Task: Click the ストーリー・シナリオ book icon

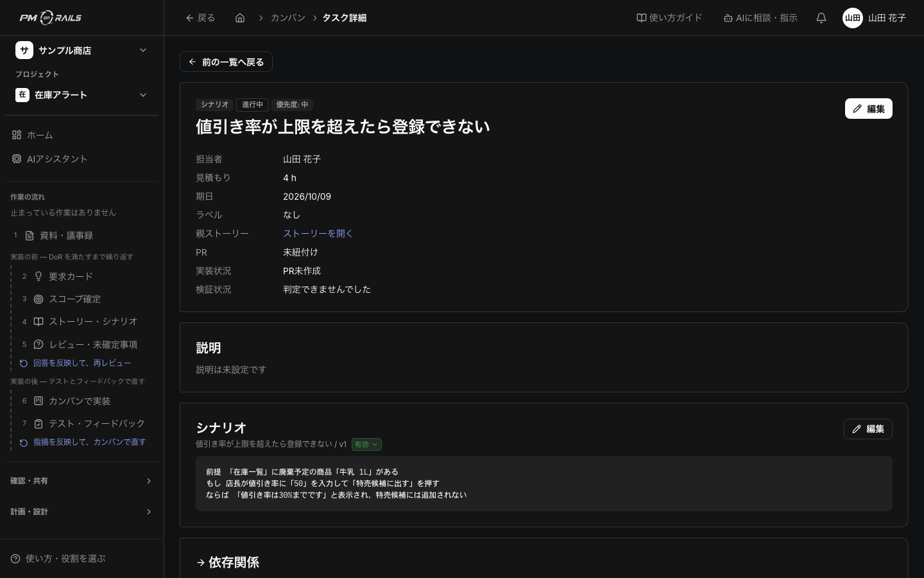Action: (x=38, y=321)
